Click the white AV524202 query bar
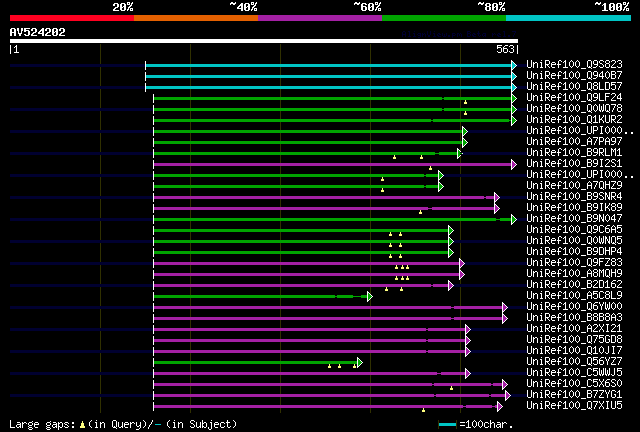 pyautogui.click(x=264, y=41)
